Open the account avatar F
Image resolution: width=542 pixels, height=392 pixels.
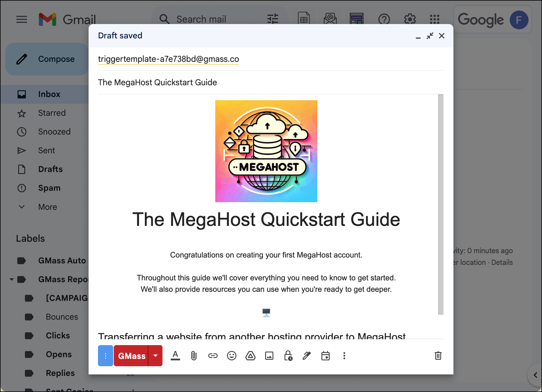click(519, 20)
